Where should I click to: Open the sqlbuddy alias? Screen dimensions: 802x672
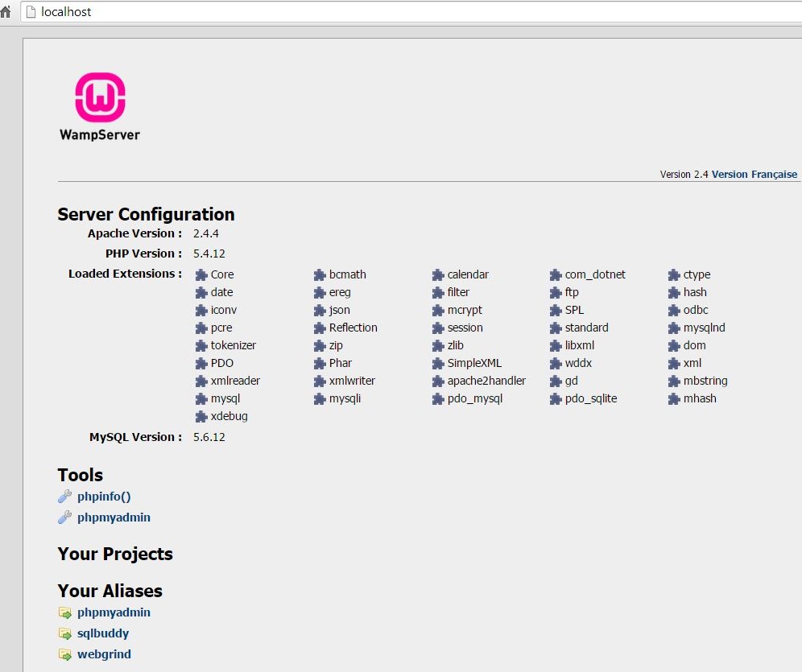pyautogui.click(x=103, y=633)
